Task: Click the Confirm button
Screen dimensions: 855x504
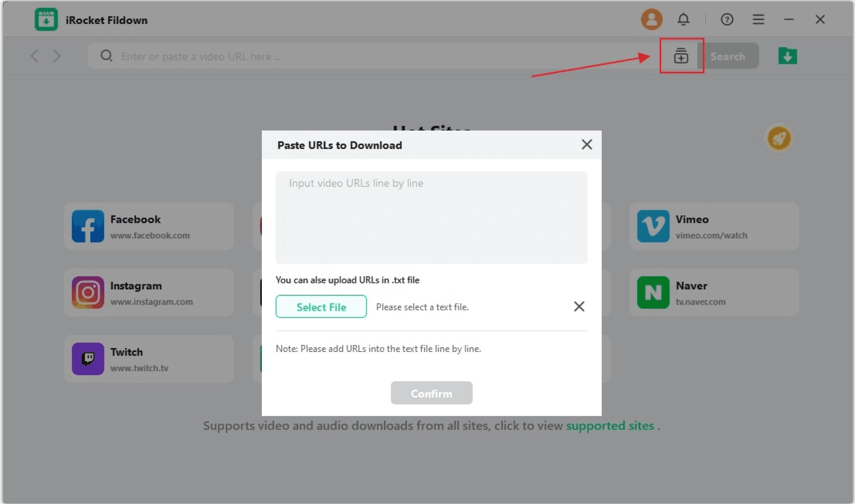Action: pos(431,393)
